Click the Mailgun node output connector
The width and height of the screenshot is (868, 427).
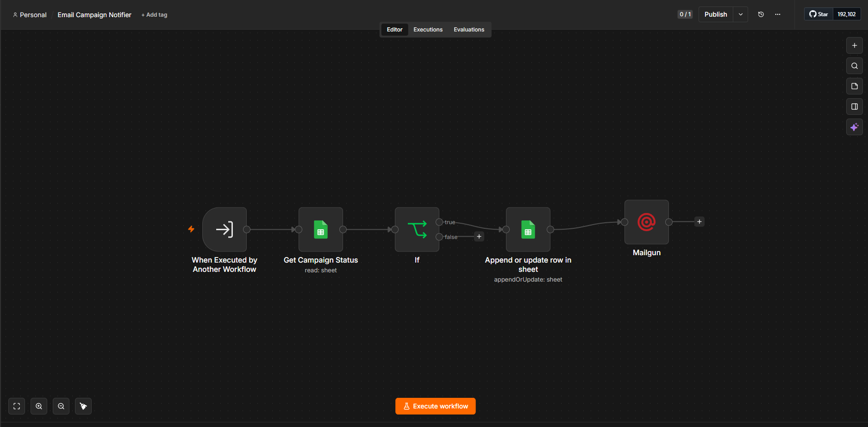669,222
